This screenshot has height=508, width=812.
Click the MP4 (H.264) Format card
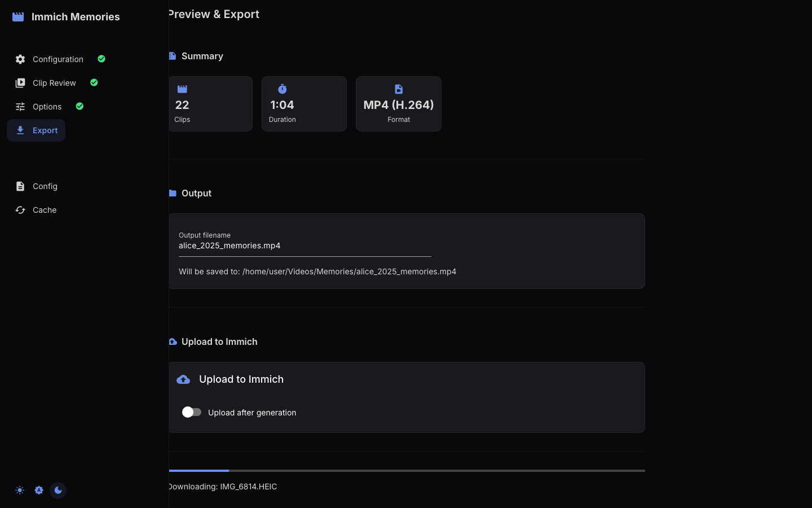(x=399, y=104)
